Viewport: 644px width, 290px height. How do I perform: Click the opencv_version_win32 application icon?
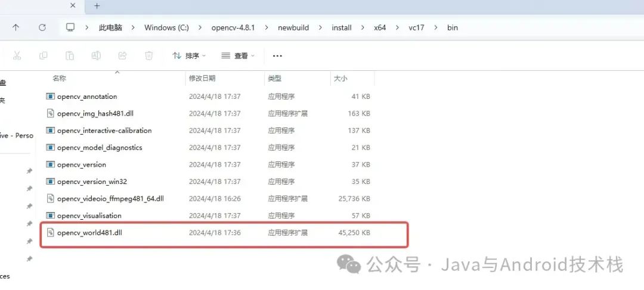[50, 182]
